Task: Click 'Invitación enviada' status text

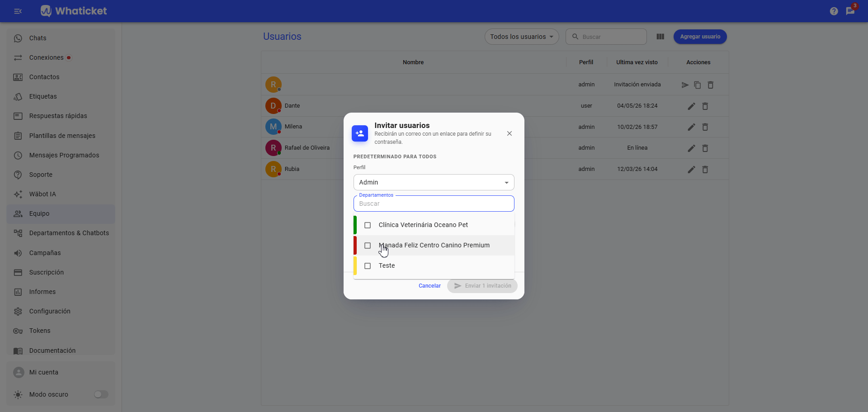Action: (637, 85)
